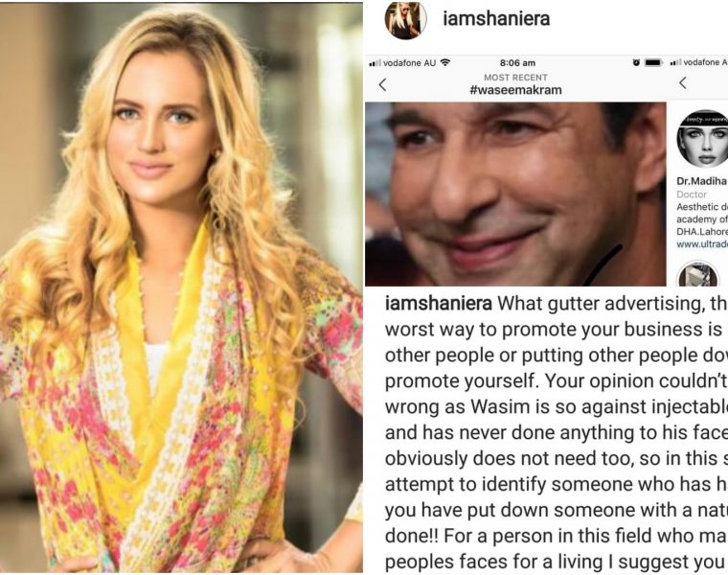728x575 pixels.
Task: Tap the small circular avatar below Dr.Madiha
Action: point(697,274)
